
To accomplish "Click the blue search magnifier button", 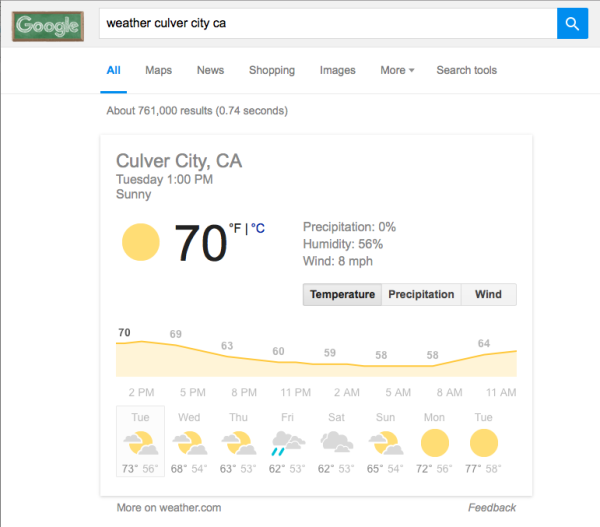I will pyautogui.click(x=572, y=23).
